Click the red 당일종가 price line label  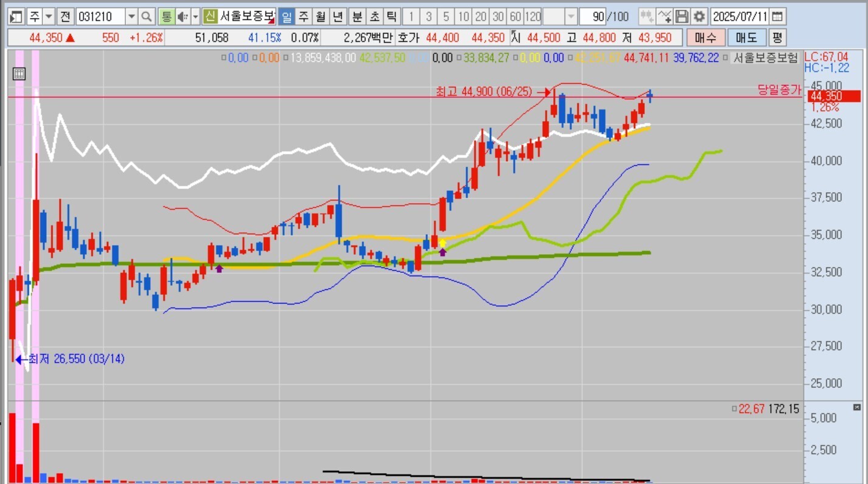click(779, 90)
